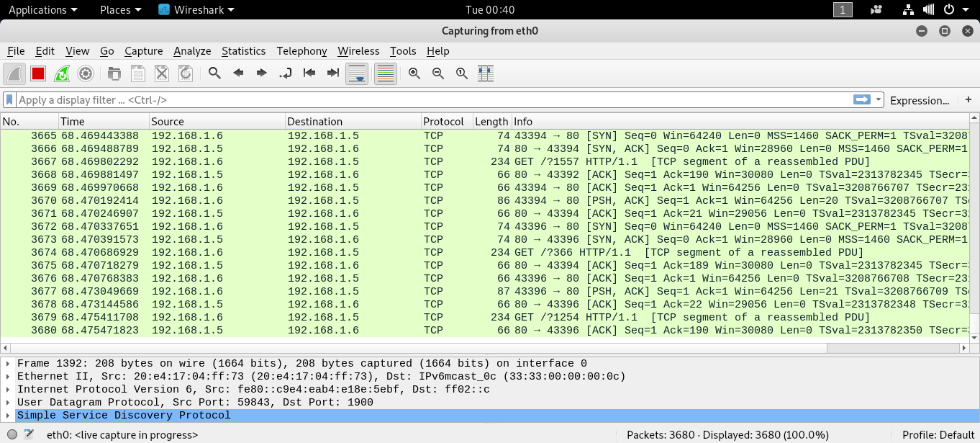Open capture options gear icon
This screenshot has width=980, height=443.
coord(86,73)
